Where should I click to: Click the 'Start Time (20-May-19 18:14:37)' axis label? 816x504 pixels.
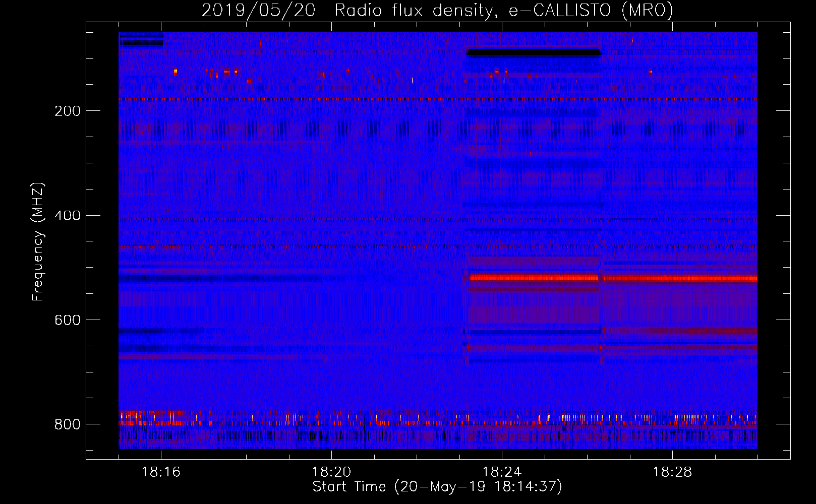(437, 487)
